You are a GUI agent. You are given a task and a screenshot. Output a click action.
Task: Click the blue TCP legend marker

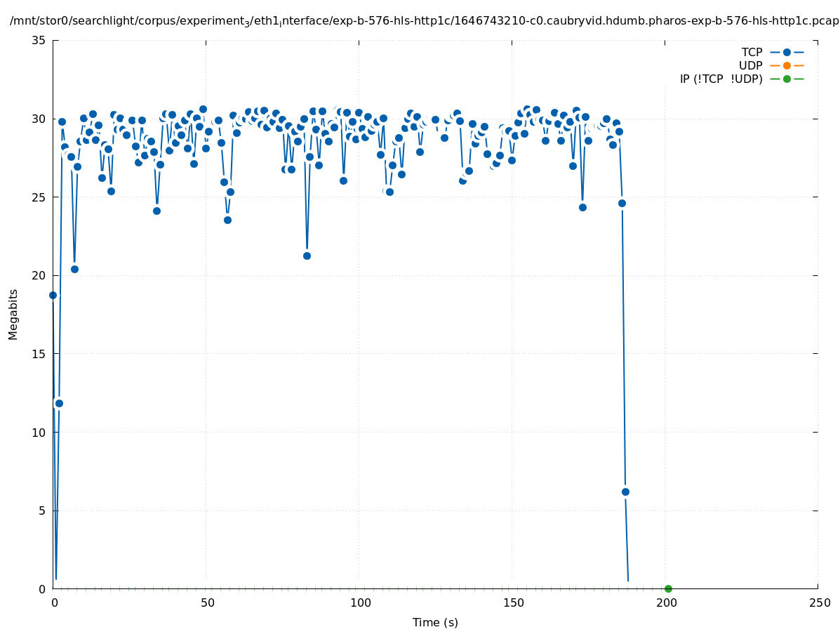point(787,52)
